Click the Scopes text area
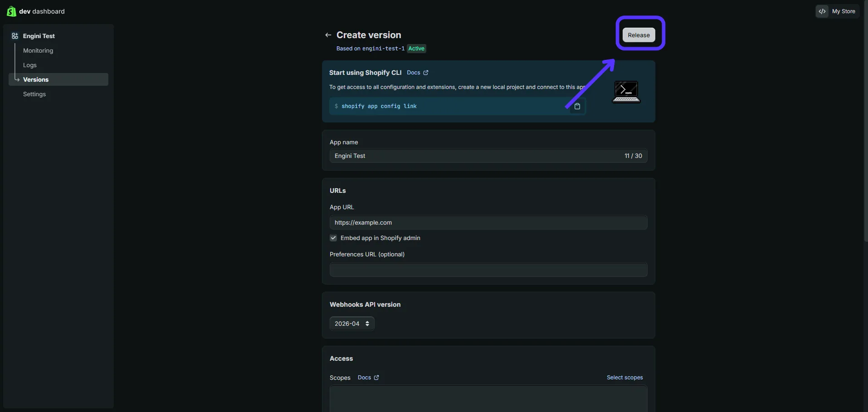Image resolution: width=868 pixels, height=412 pixels. [488, 399]
